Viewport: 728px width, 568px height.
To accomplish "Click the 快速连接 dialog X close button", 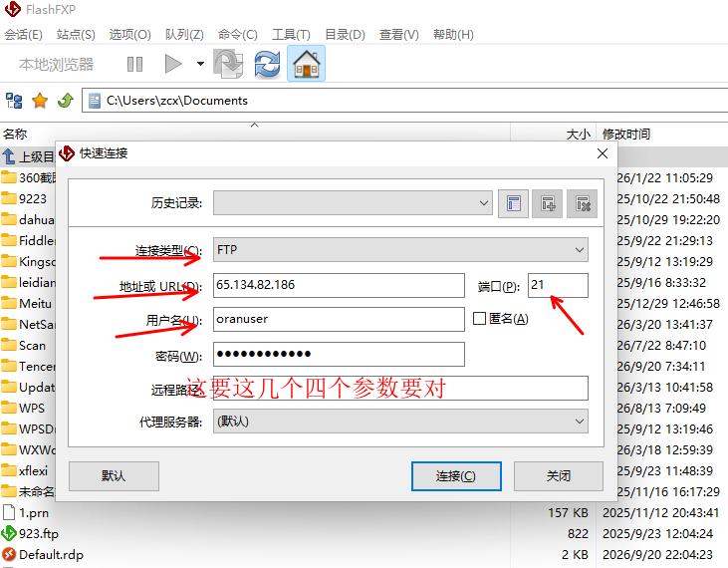I will (603, 153).
